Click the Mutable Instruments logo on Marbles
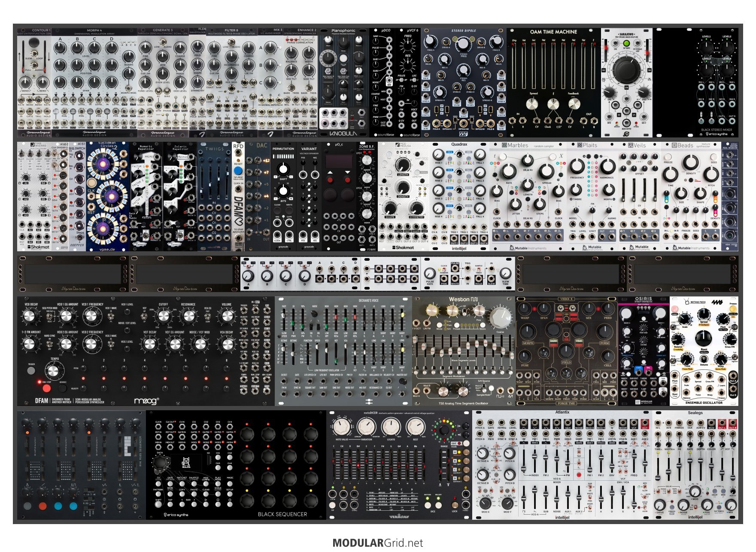The width and height of the screenshot is (756, 552). click(x=528, y=248)
